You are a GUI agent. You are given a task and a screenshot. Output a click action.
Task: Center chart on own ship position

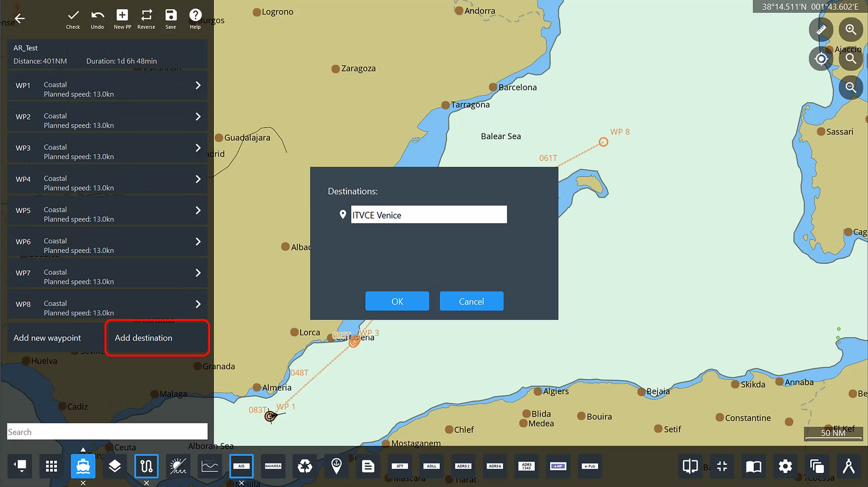pos(821,59)
